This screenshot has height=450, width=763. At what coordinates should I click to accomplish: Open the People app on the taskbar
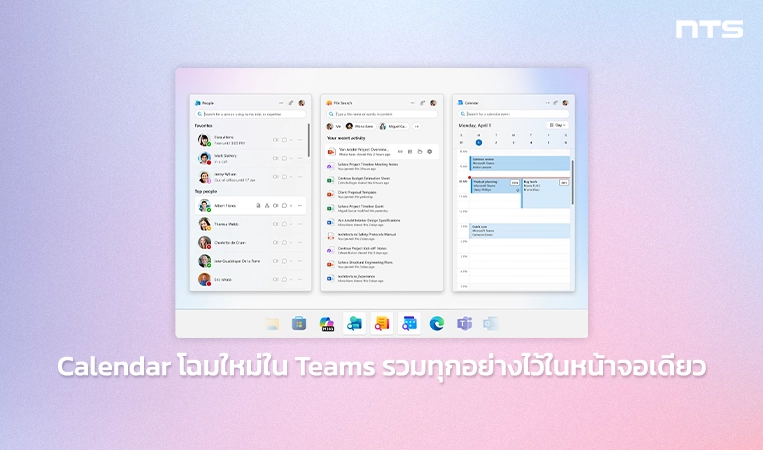coord(354,324)
